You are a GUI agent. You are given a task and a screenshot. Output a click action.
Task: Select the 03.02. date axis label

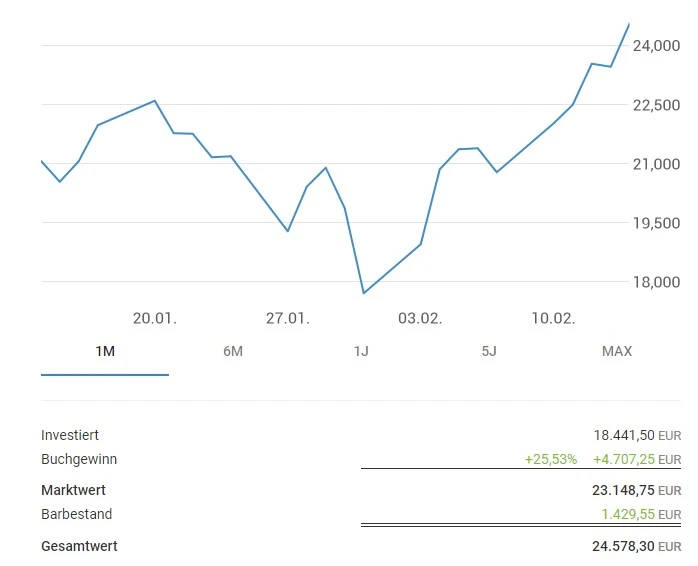tap(420, 318)
